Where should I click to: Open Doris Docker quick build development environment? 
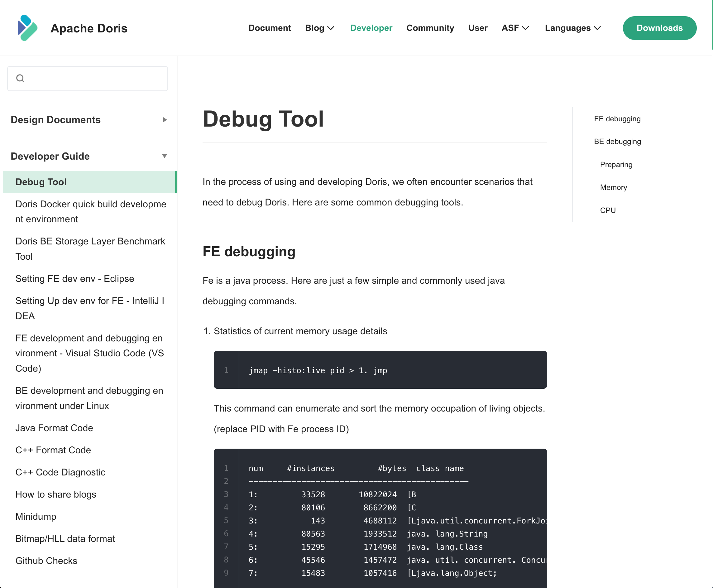click(91, 212)
